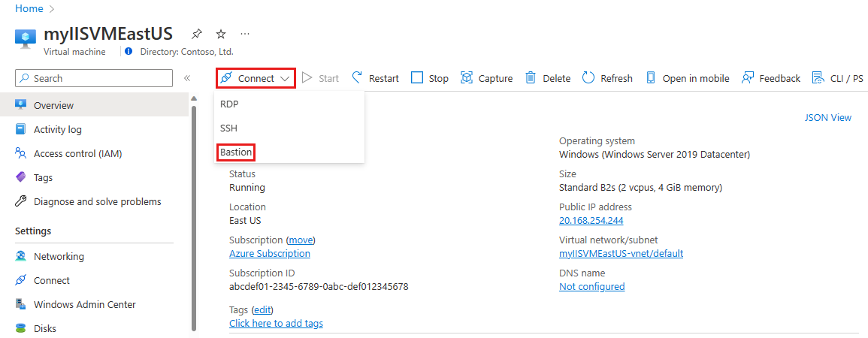Click here to add tags link
This screenshot has width=868, height=338.
click(x=277, y=323)
